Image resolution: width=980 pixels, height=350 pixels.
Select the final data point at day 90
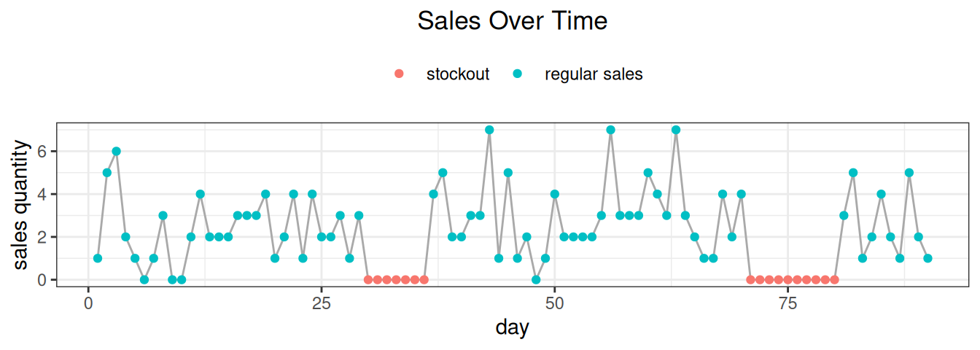[x=927, y=258]
